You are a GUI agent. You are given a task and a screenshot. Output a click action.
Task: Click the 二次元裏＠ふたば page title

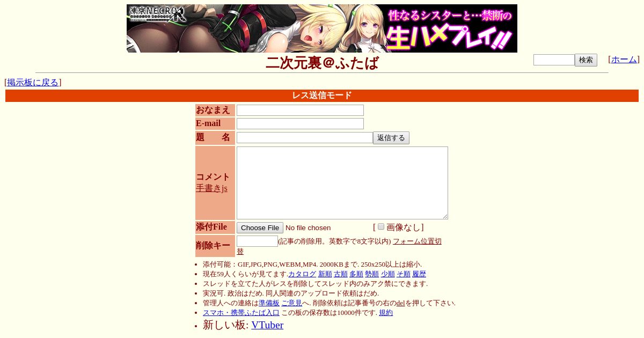pyautogui.click(x=322, y=63)
